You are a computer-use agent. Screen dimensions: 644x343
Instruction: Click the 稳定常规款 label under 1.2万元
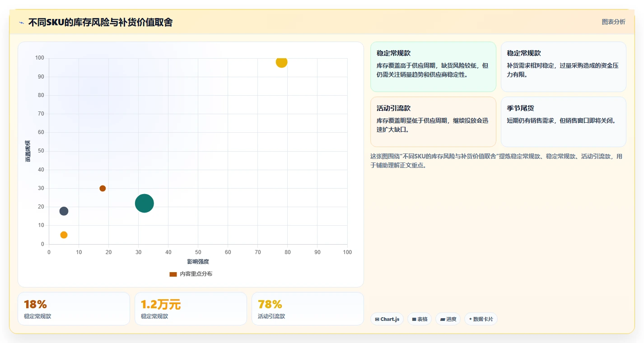click(154, 316)
